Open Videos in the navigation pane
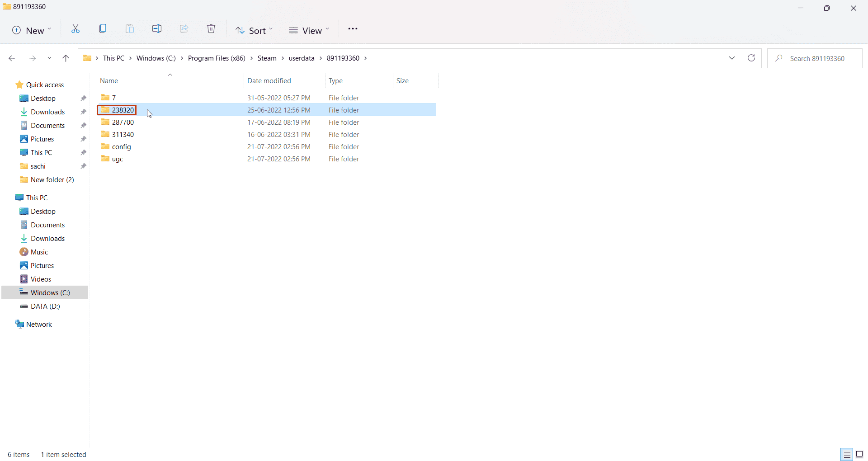868x461 pixels. tap(41, 279)
